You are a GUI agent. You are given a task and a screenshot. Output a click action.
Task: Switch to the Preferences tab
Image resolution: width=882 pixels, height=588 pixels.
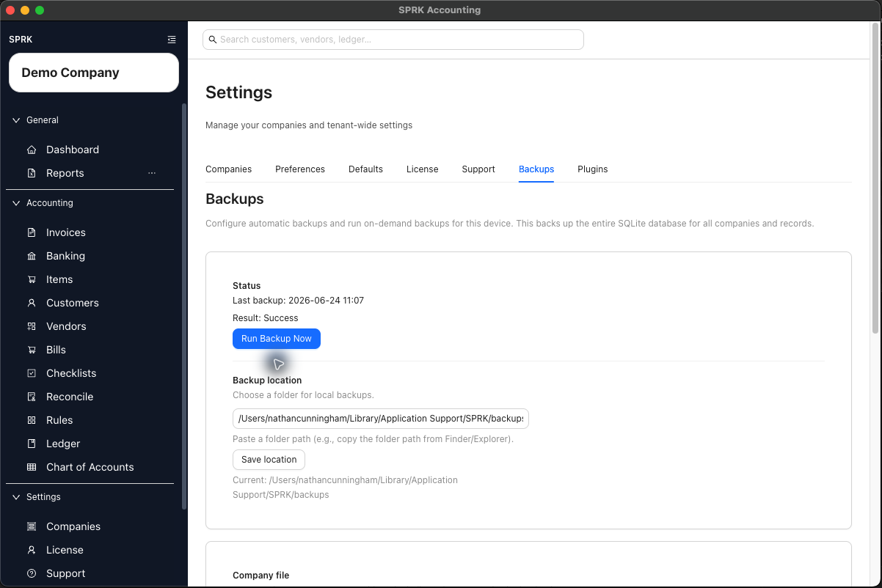click(300, 169)
